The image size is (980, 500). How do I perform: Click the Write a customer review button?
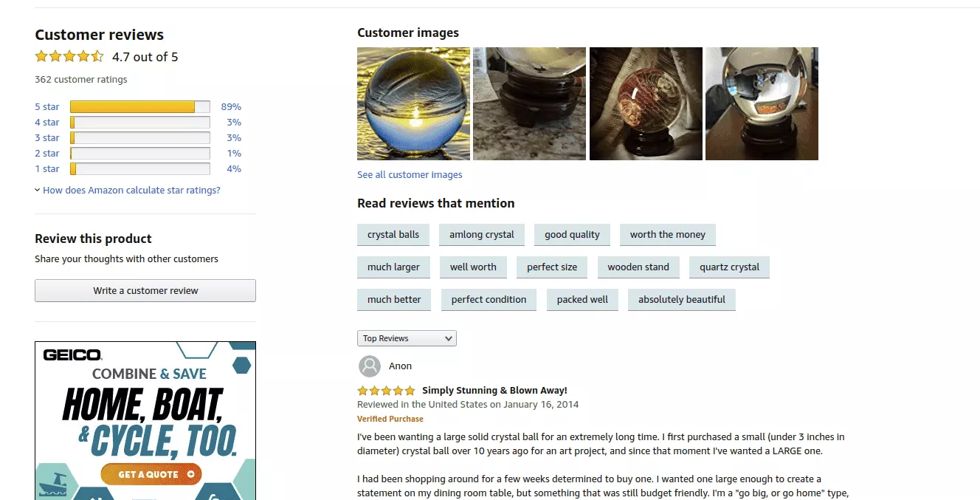[x=145, y=291]
